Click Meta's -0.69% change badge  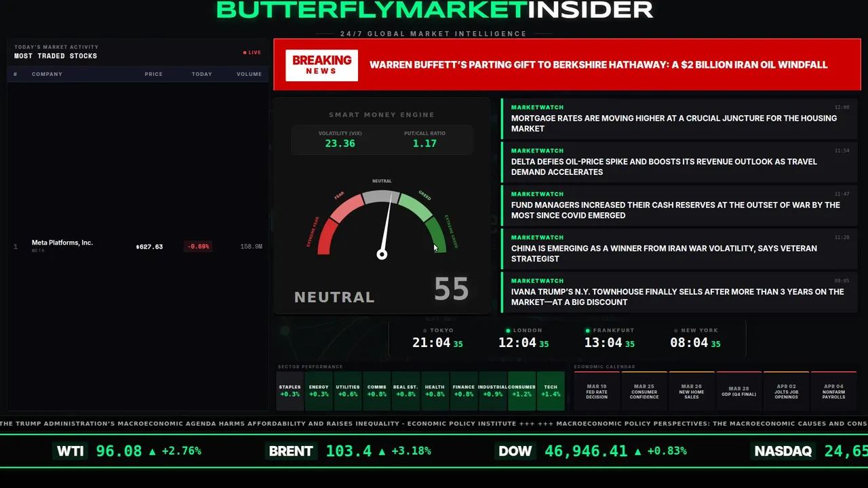(x=198, y=247)
